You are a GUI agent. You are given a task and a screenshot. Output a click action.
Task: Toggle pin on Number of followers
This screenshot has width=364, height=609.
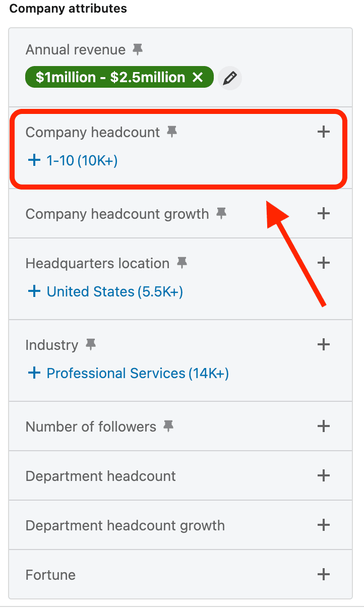point(168,427)
